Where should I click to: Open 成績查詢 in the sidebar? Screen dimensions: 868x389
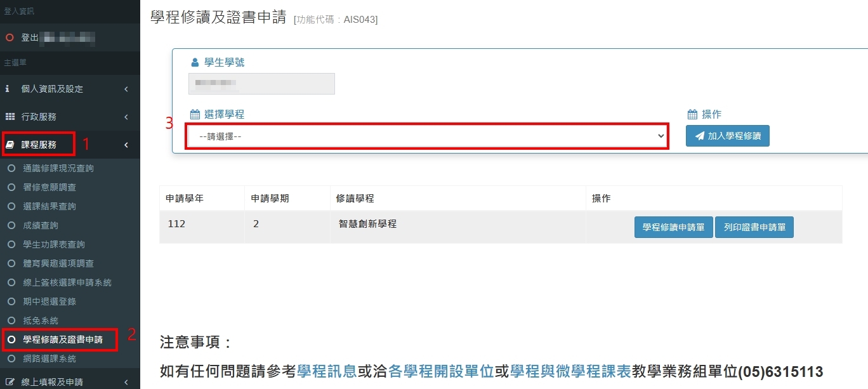tap(41, 225)
